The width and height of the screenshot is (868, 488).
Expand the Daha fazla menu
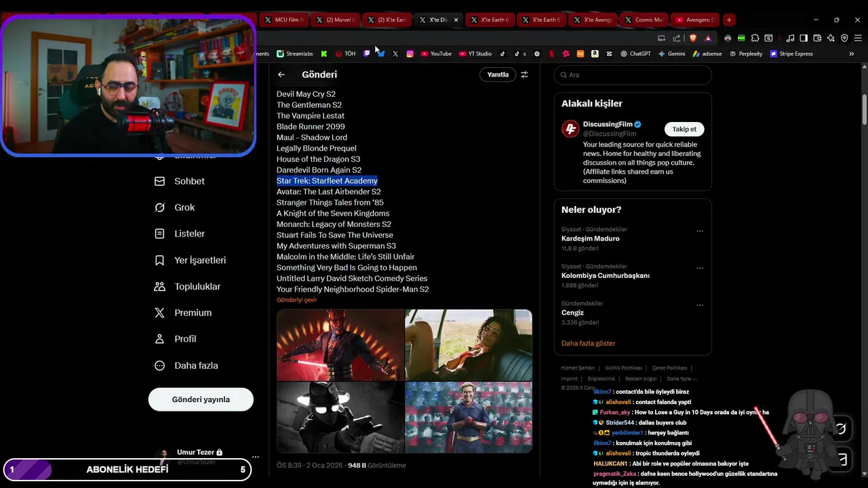[x=186, y=365]
